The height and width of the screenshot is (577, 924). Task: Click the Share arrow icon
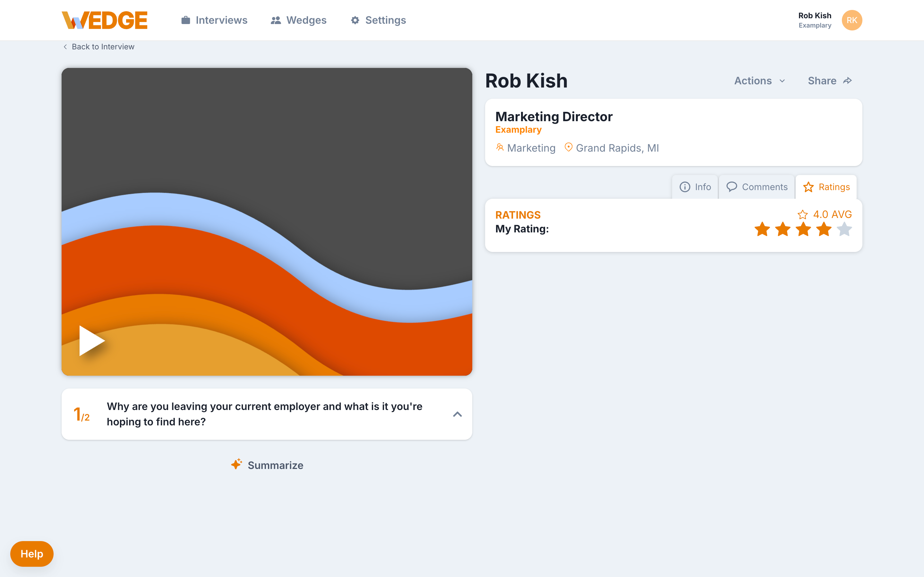(848, 80)
